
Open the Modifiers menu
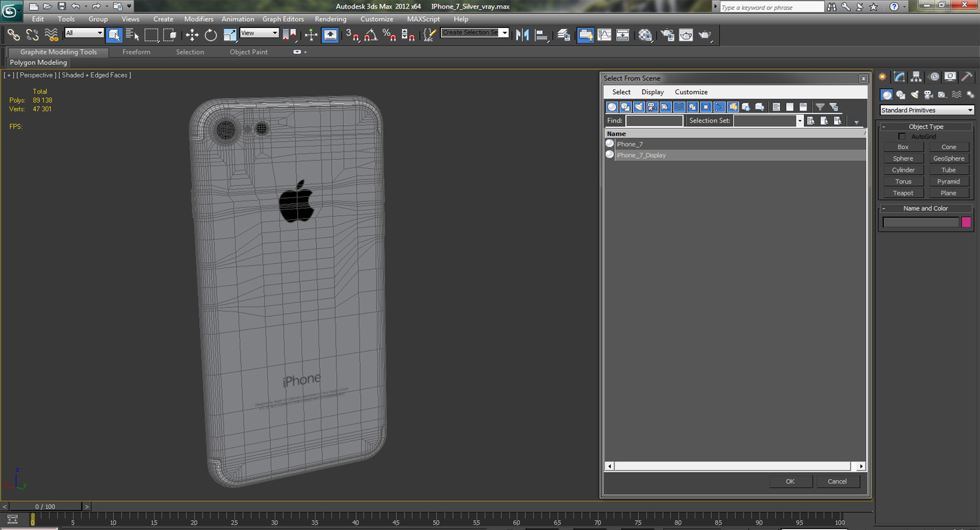tap(199, 19)
